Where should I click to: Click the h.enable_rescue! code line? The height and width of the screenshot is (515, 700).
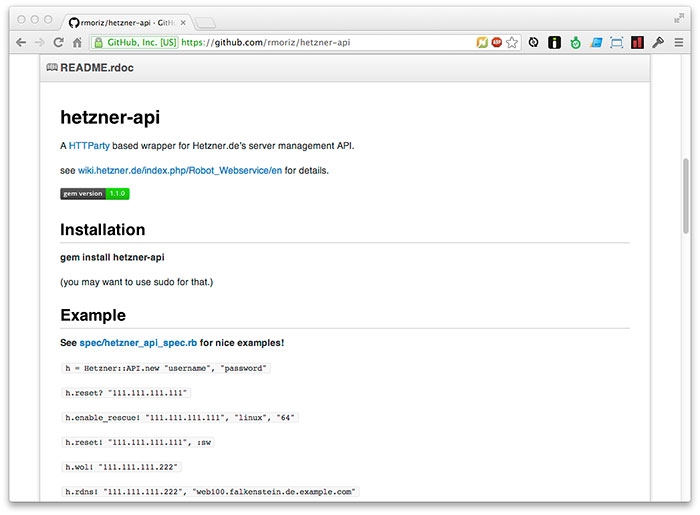point(180,417)
